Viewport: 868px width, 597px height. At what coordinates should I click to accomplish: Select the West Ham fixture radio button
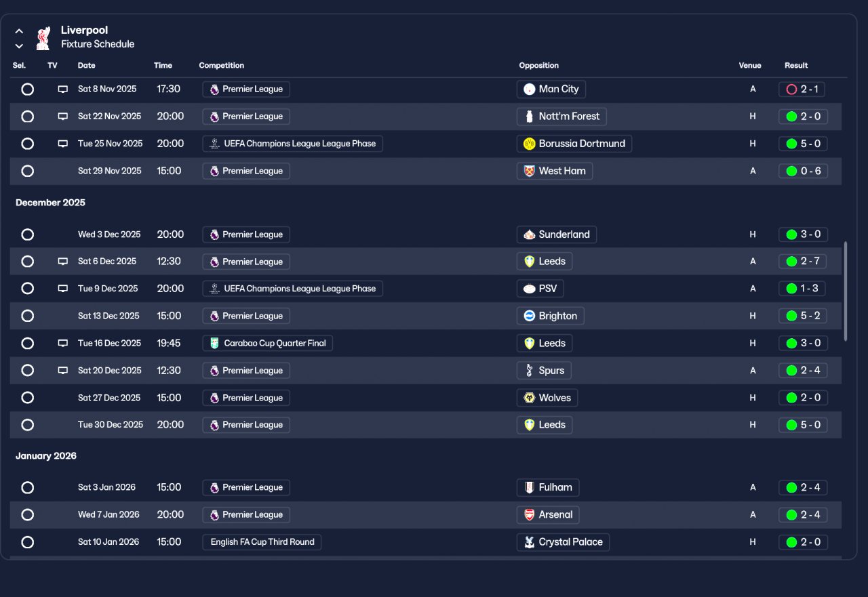click(x=27, y=171)
